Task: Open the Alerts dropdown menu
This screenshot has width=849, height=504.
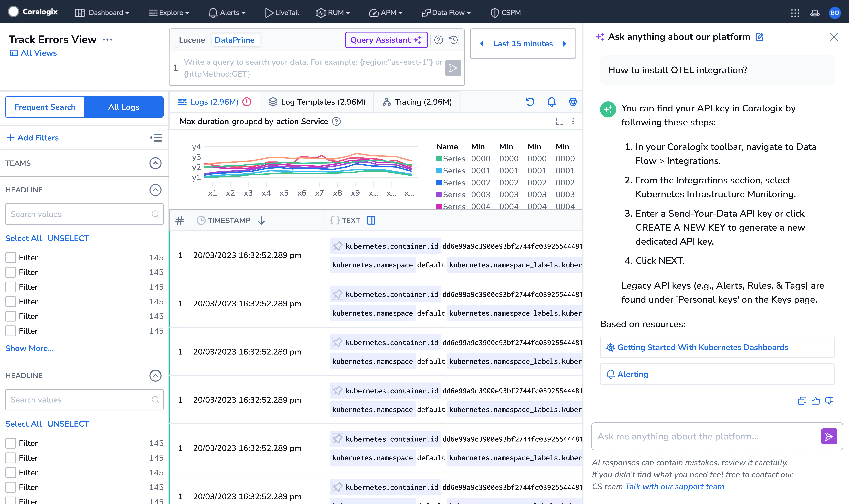Action: (x=227, y=13)
